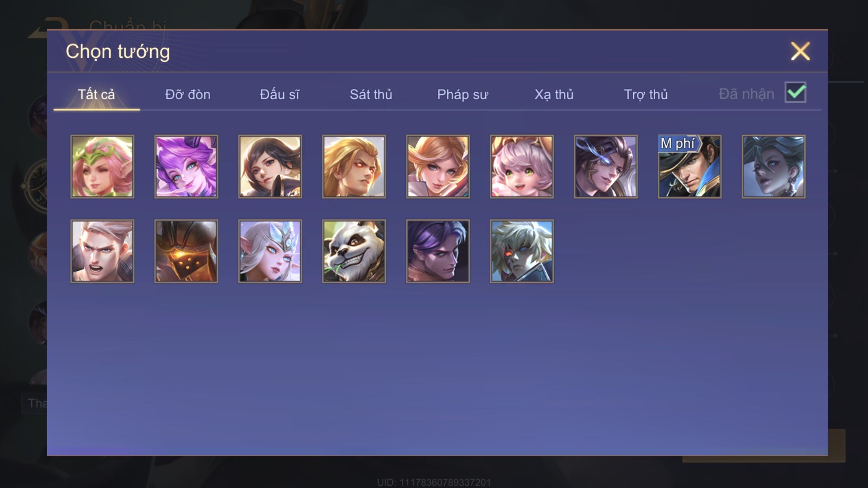Select the dark-haired hero with blue glowing eye
868x488 pixels.
[x=606, y=167]
